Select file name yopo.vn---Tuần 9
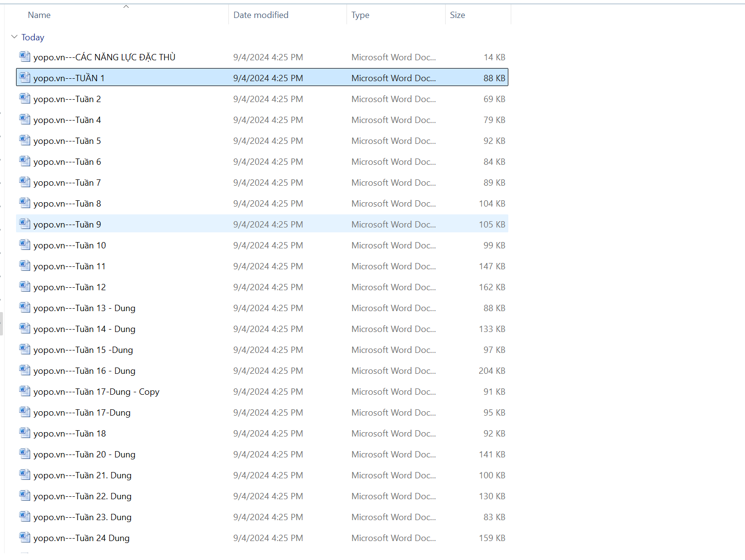The height and width of the screenshot is (560, 745). (67, 225)
